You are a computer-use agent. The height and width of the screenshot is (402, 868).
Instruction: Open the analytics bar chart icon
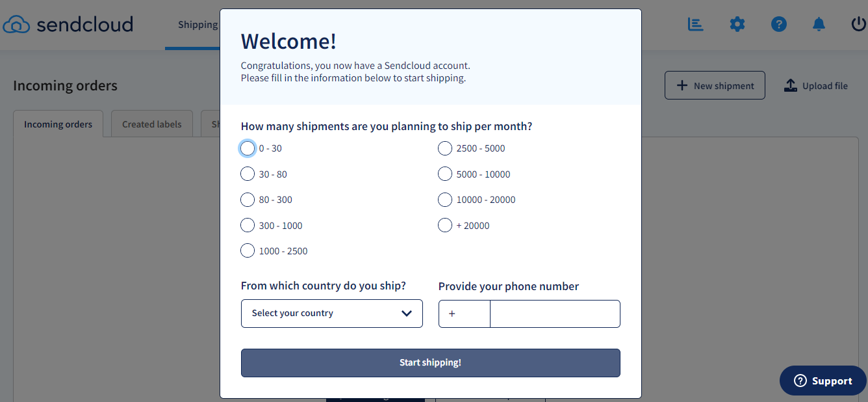696,25
